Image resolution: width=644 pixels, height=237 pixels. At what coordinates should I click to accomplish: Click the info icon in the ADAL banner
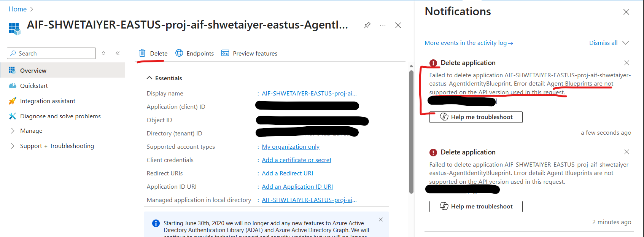(156, 223)
